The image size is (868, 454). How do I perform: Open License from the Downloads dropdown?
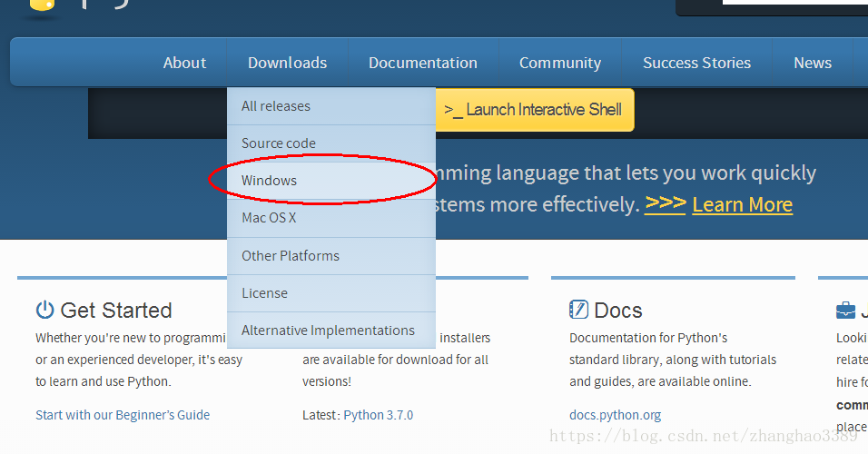pos(331,293)
